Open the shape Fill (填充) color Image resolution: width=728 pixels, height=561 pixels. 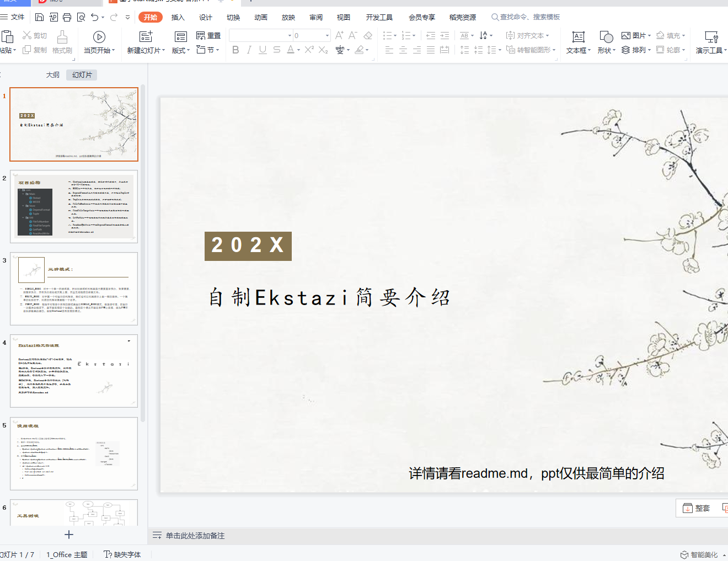pyautogui.click(x=671, y=35)
